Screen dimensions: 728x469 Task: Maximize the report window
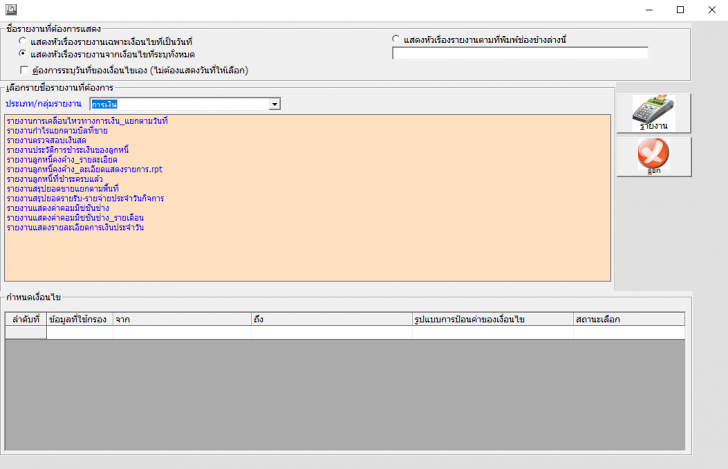680,10
